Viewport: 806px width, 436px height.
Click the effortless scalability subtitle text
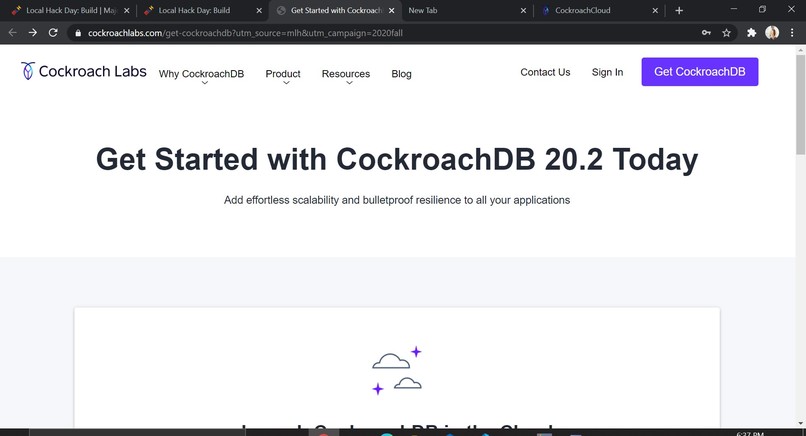[397, 200]
